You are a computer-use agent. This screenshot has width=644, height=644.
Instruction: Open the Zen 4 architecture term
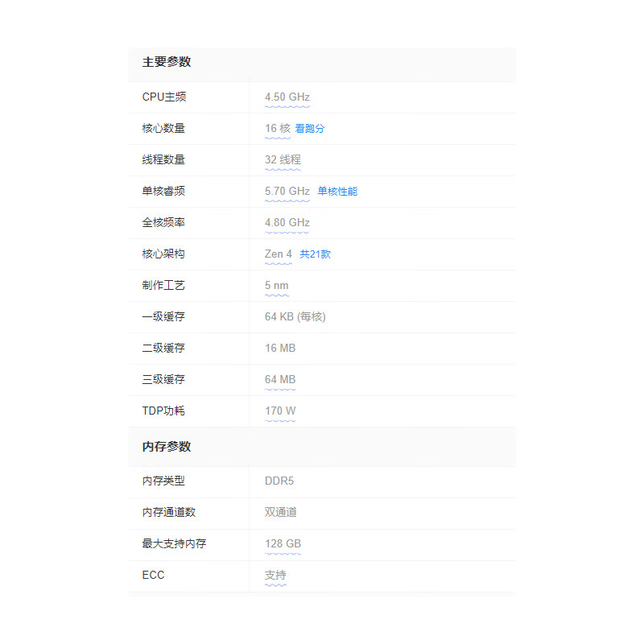(279, 254)
